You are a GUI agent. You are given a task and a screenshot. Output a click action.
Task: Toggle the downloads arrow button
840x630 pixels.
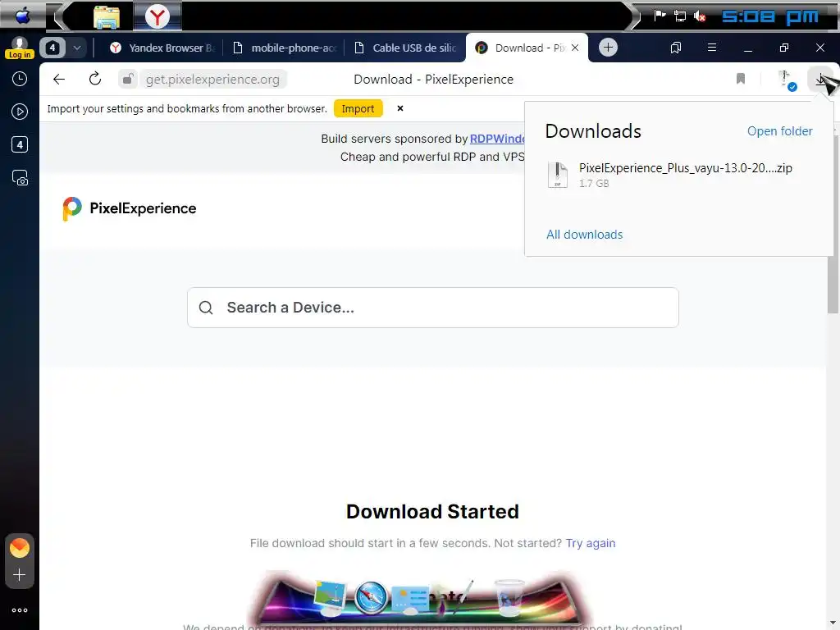click(x=819, y=80)
